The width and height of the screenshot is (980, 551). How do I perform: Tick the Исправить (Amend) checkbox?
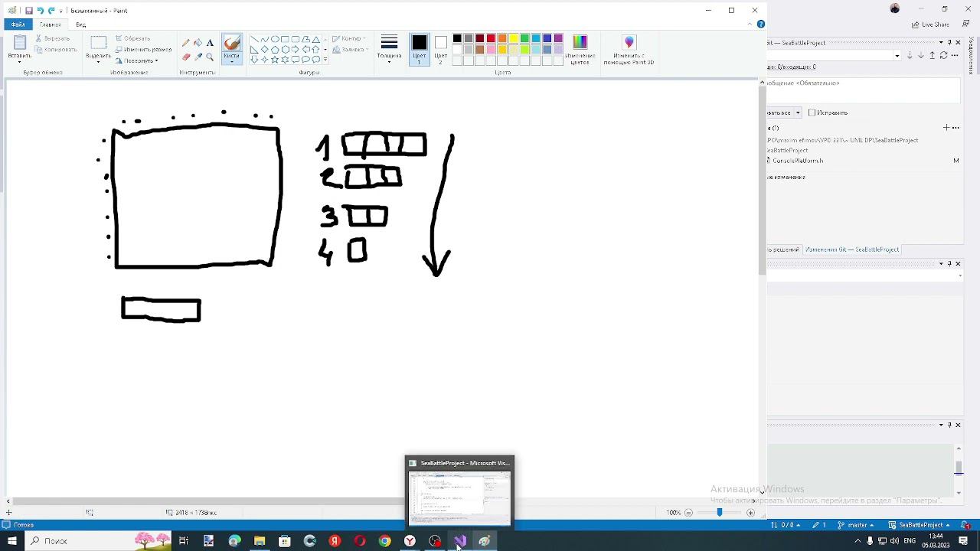point(812,112)
